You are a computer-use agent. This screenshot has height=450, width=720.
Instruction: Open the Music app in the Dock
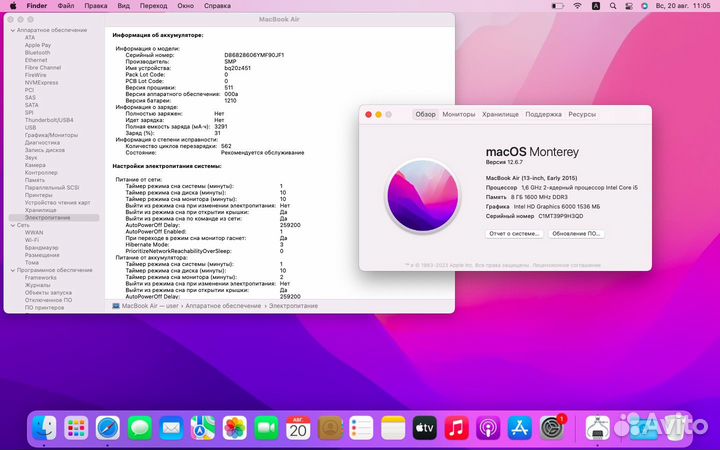(x=456, y=428)
